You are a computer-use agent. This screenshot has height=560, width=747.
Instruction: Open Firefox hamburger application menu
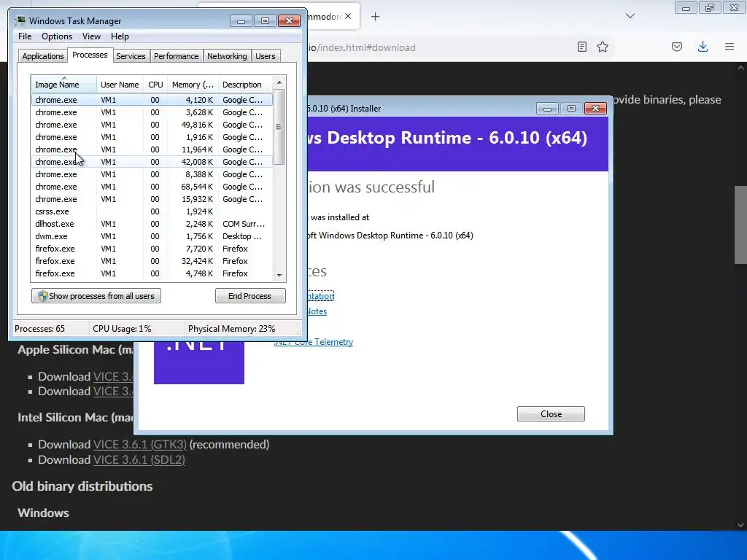click(729, 47)
